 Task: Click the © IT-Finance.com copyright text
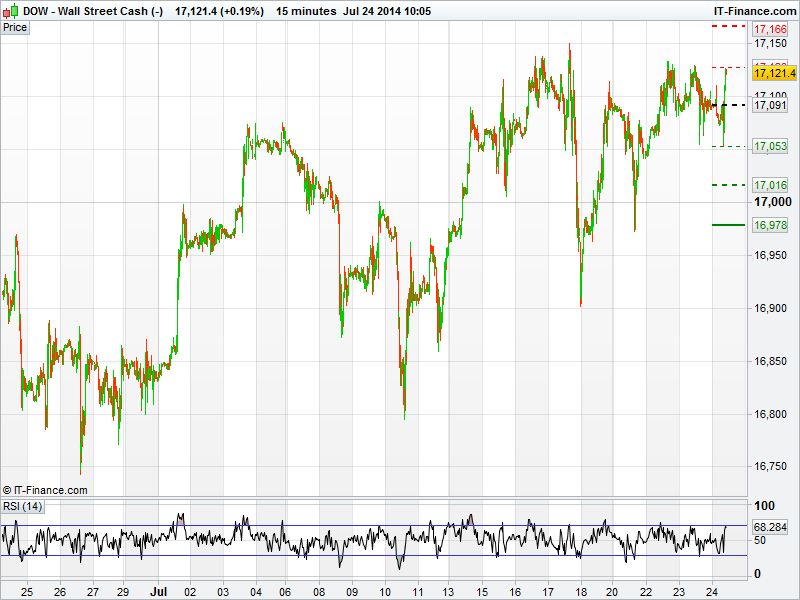(45, 490)
